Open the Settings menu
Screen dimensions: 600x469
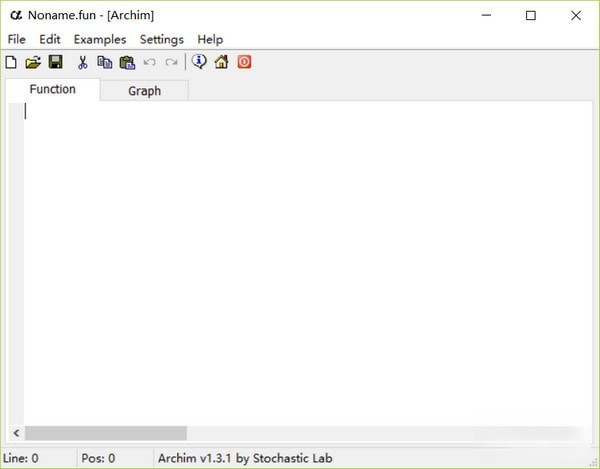[161, 39]
